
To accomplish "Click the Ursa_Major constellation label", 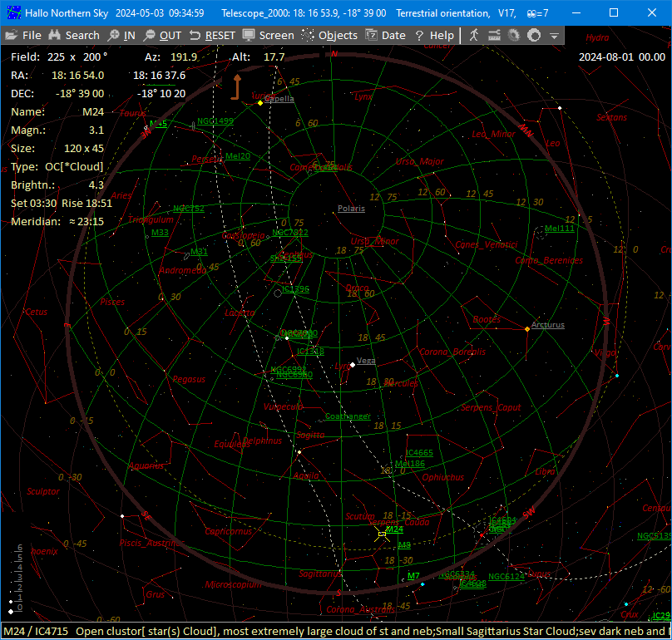I will [x=419, y=161].
